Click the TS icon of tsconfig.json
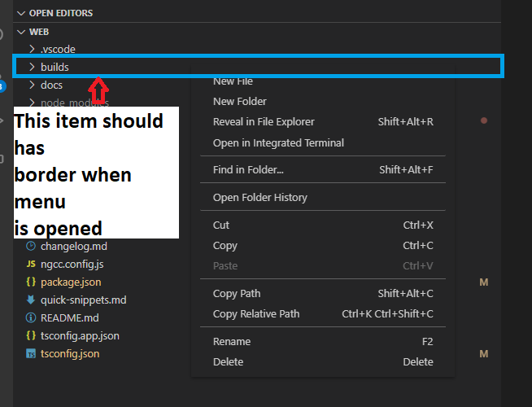This screenshot has height=407, width=532. (x=31, y=353)
